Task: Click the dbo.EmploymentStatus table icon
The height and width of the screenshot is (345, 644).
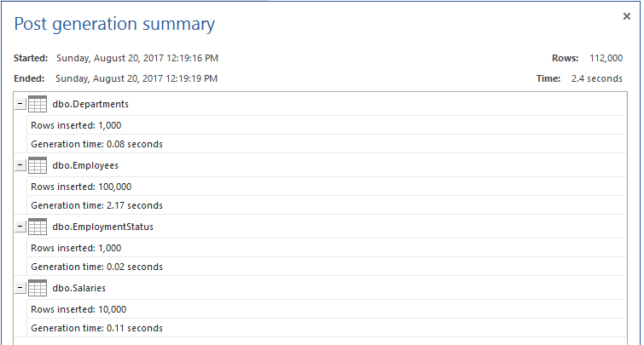Action: [x=37, y=227]
